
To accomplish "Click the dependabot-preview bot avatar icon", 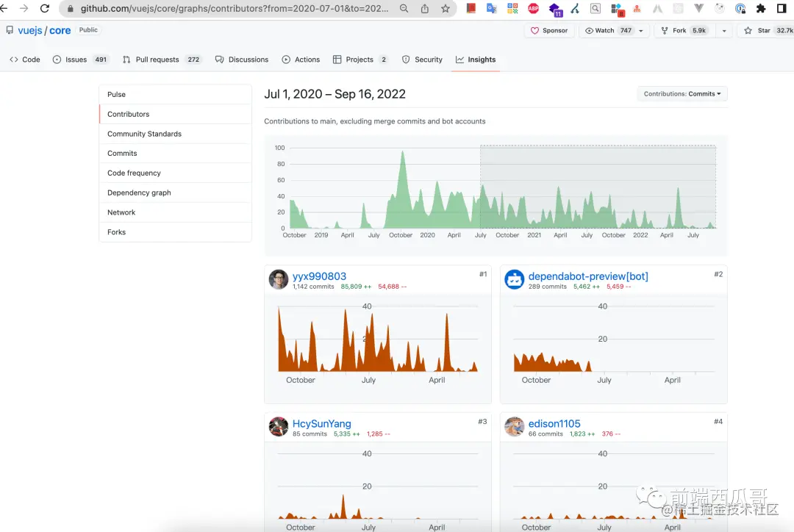I will coord(514,279).
